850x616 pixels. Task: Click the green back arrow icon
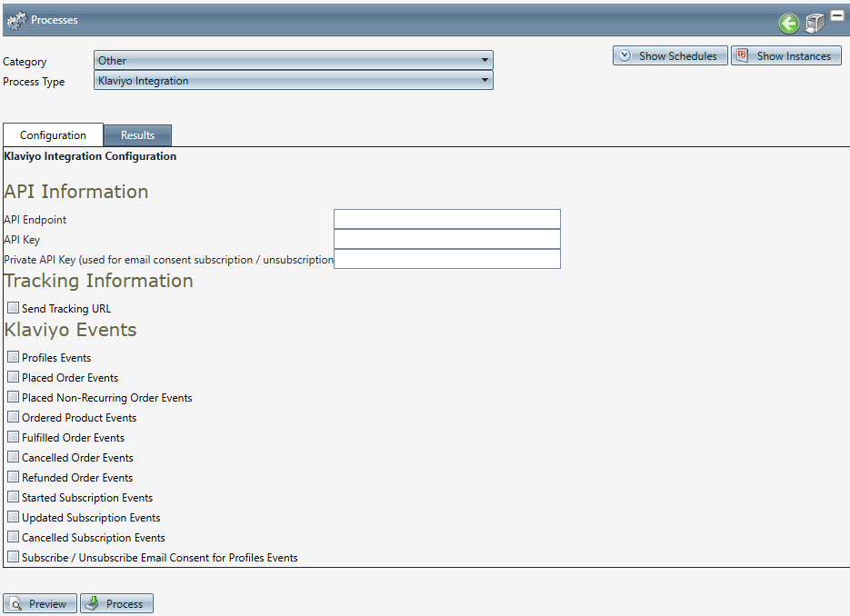point(789,24)
